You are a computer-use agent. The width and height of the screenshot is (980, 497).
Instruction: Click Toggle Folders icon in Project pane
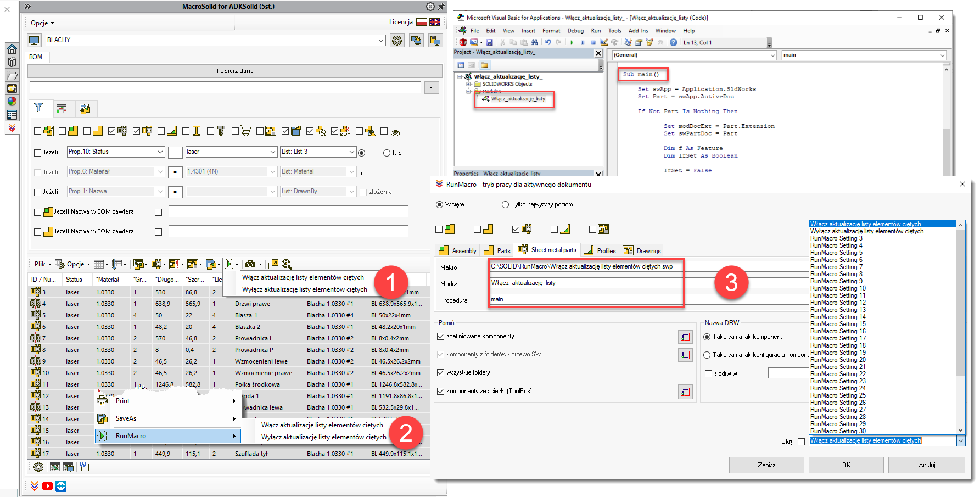tap(485, 65)
